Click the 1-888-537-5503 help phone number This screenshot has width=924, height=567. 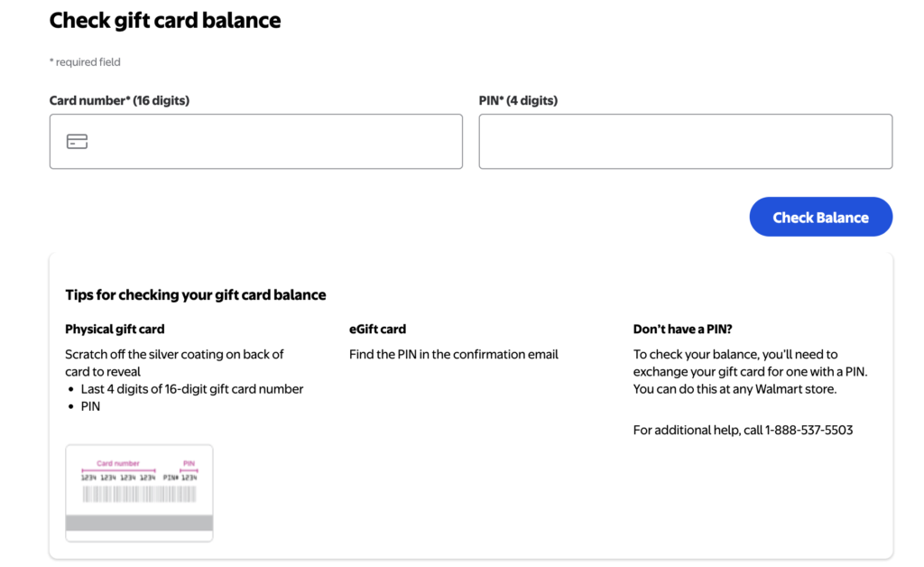[808, 431]
